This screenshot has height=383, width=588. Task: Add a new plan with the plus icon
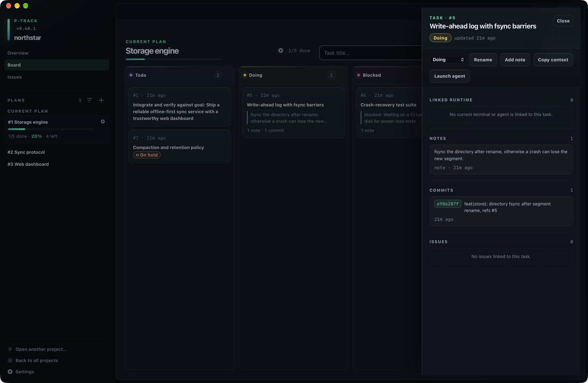point(101,100)
